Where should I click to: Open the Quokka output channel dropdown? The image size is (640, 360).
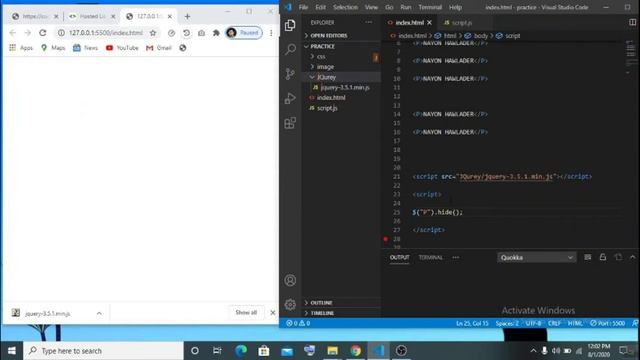536,258
